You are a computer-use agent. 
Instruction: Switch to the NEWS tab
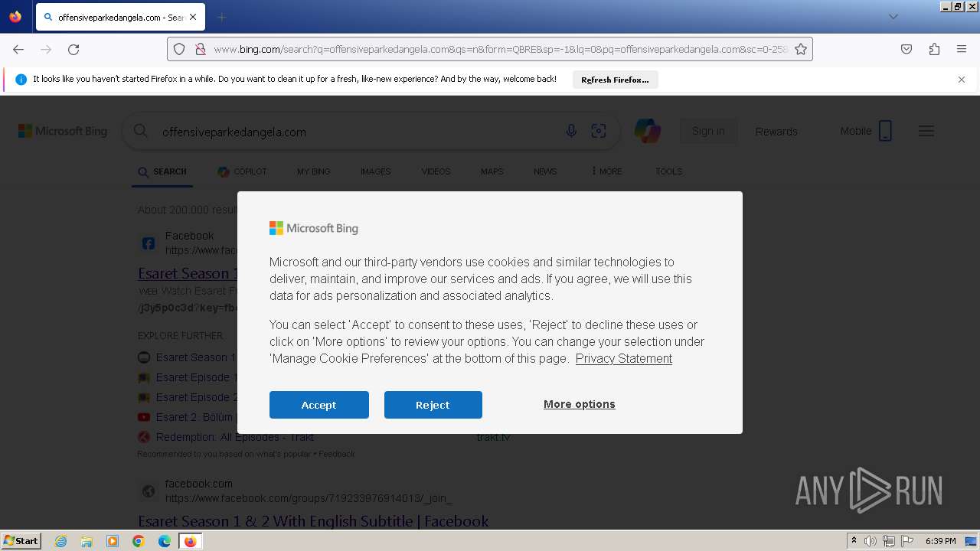[545, 171]
